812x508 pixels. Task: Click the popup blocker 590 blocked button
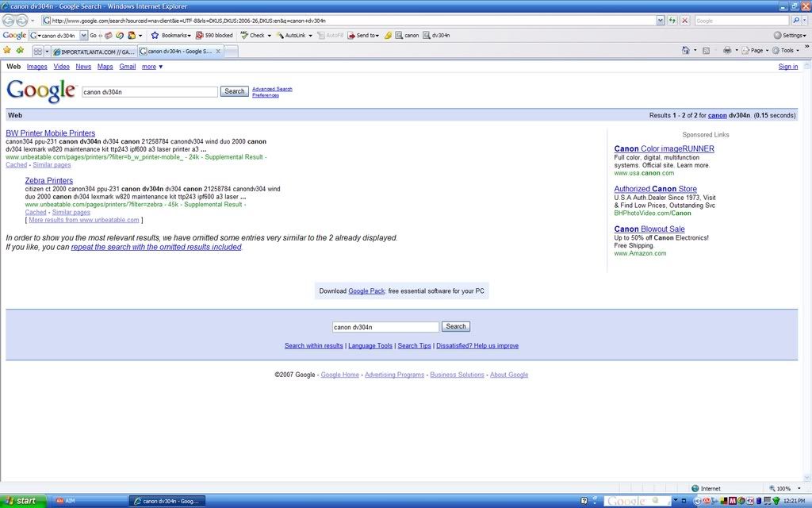pyautogui.click(x=214, y=35)
